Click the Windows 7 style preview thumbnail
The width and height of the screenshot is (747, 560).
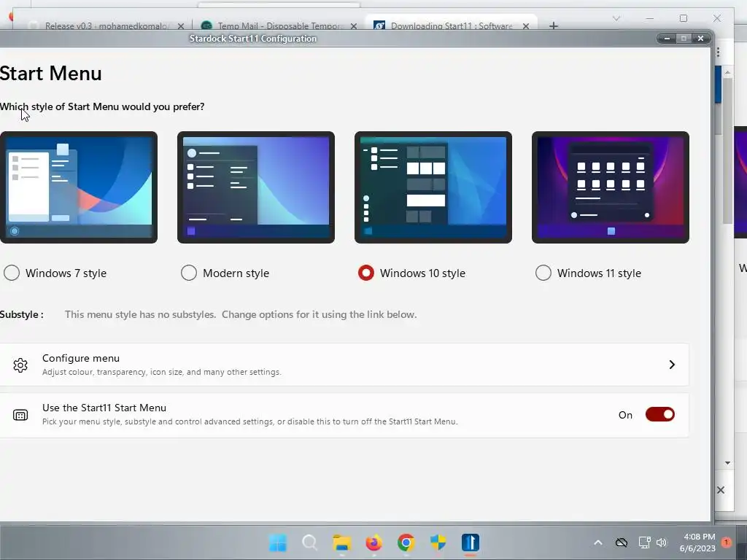pyautogui.click(x=79, y=187)
